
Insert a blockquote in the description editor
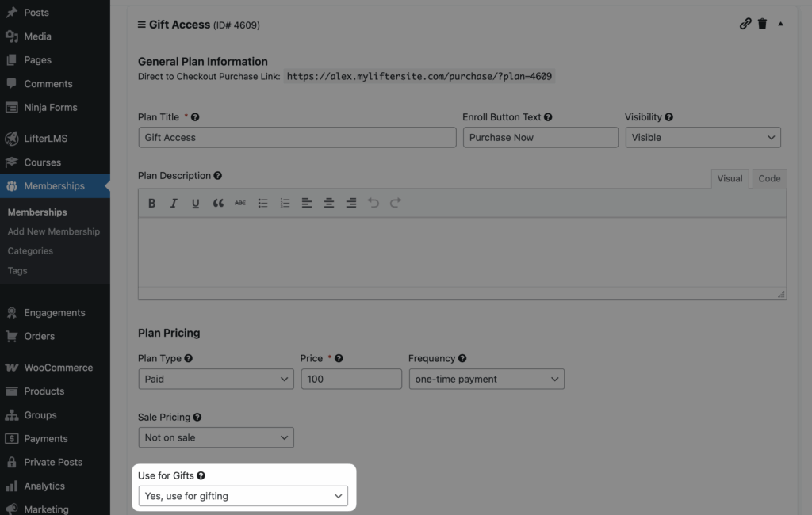tap(218, 204)
